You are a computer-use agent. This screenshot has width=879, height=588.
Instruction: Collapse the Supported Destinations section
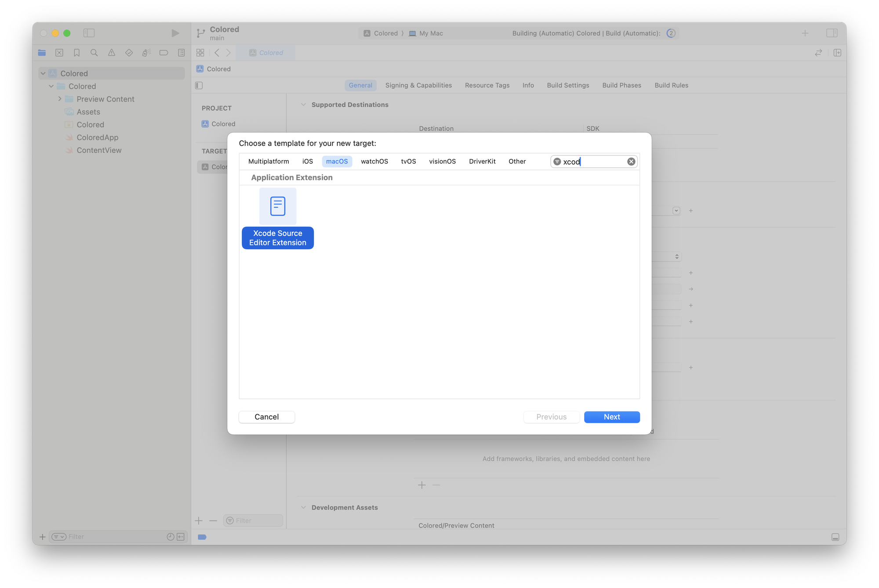click(303, 105)
